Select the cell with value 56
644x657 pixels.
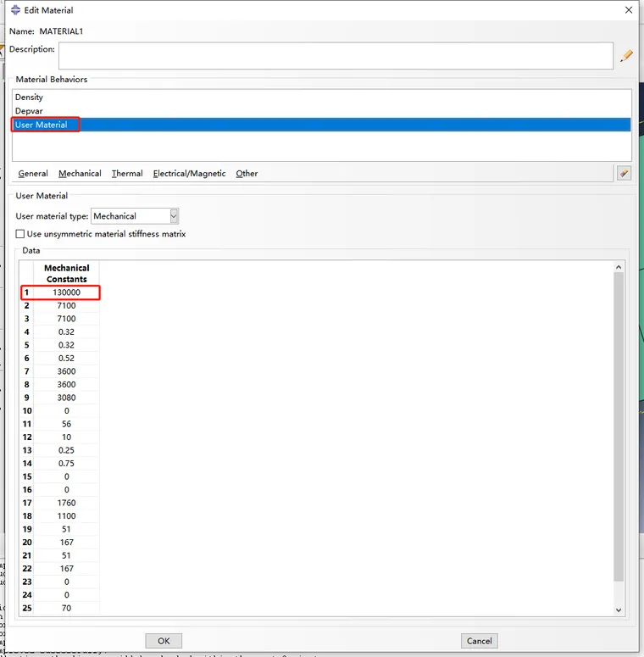(x=67, y=424)
